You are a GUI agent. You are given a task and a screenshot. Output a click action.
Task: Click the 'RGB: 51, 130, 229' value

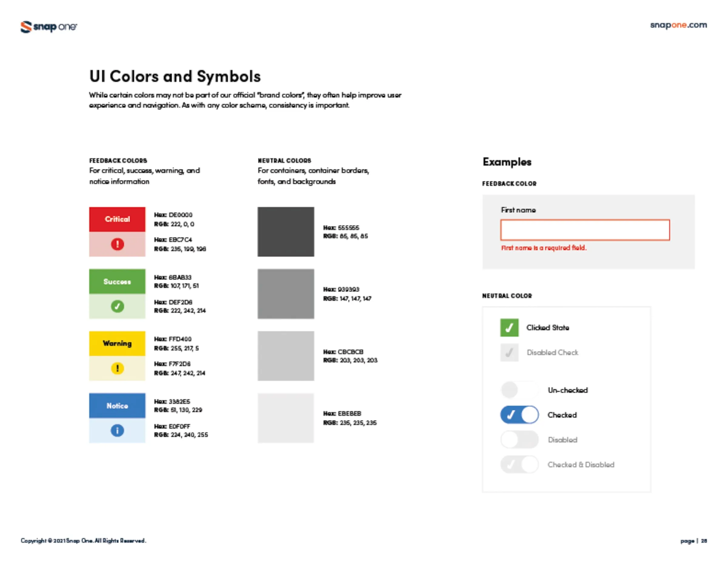click(178, 410)
